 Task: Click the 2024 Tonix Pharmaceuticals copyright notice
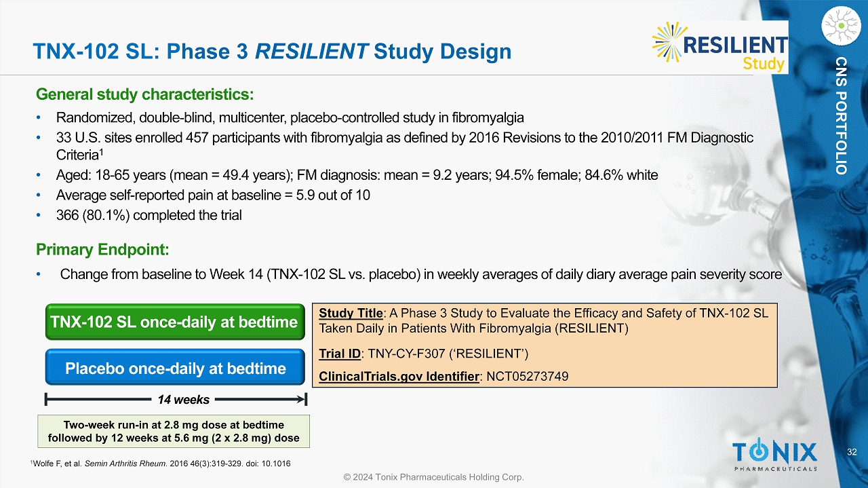[x=434, y=477]
